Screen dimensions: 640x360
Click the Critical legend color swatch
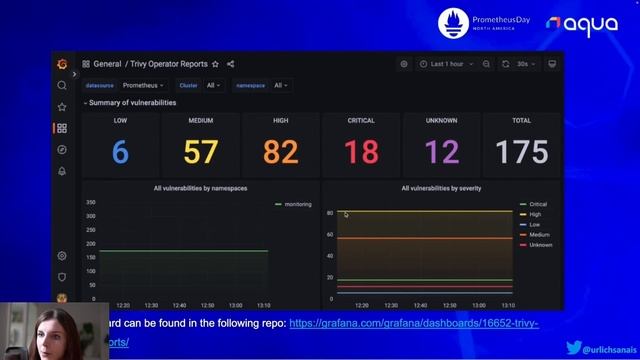point(523,204)
